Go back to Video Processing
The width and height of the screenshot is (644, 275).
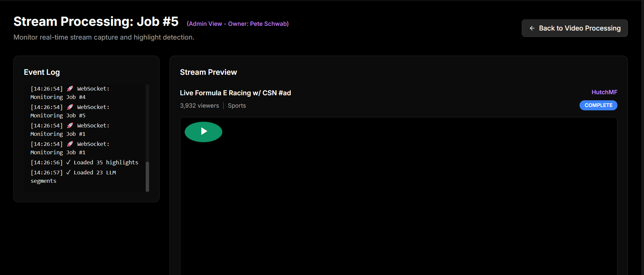pyautogui.click(x=574, y=28)
